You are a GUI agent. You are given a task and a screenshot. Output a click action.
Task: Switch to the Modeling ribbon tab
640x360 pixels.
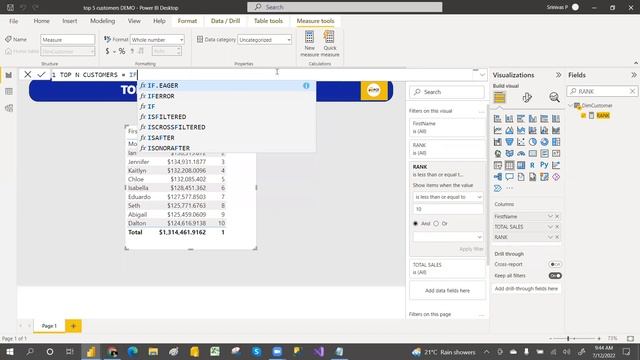102,21
